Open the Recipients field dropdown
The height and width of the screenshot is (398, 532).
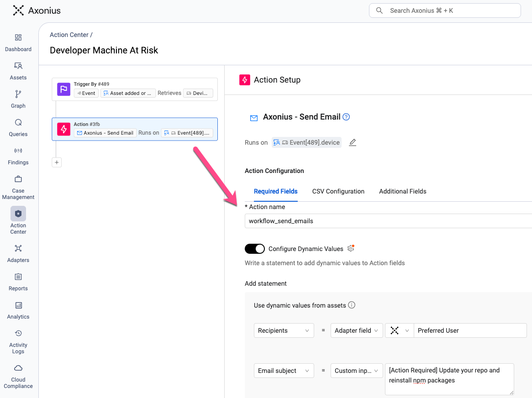tap(284, 330)
